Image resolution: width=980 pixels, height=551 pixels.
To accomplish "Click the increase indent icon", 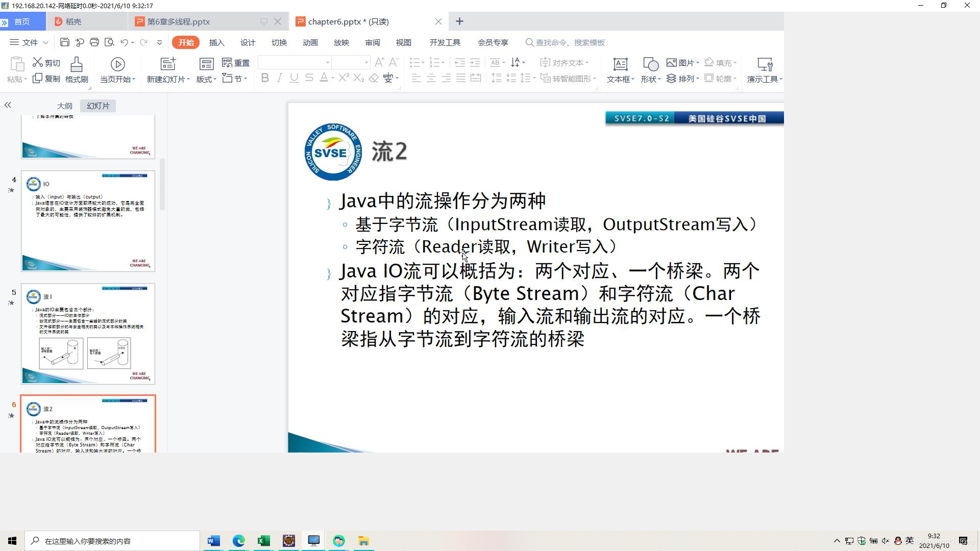I will (475, 62).
